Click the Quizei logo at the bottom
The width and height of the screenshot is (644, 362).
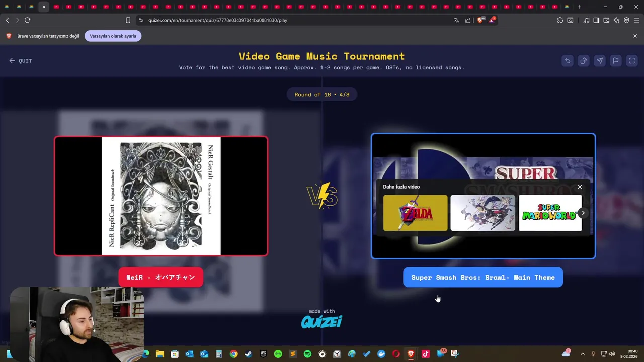point(321,322)
